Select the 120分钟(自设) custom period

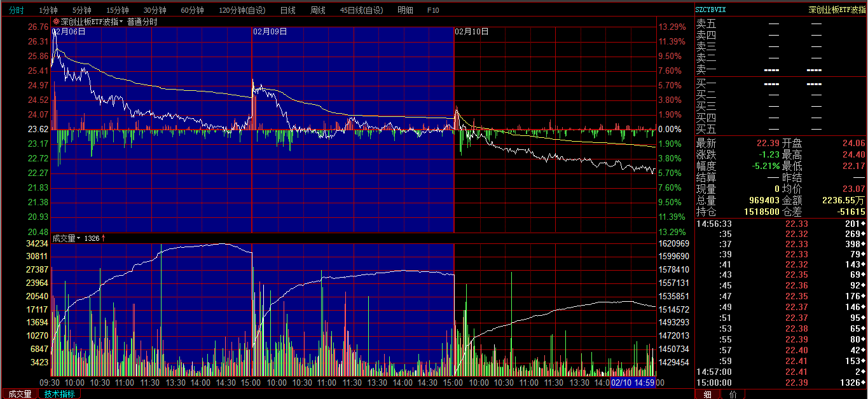click(x=242, y=10)
